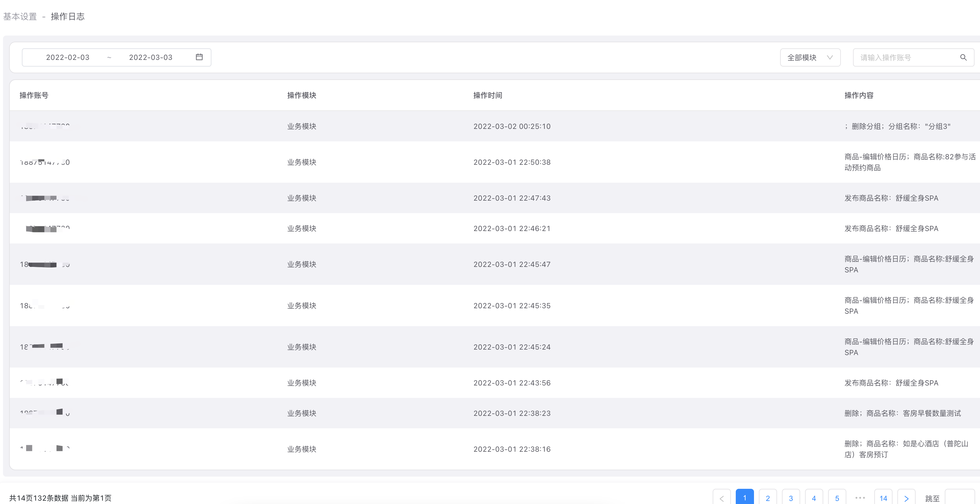The image size is (980, 504).
Task: Expand the 全部模块 dropdown chevron
Action: (830, 57)
